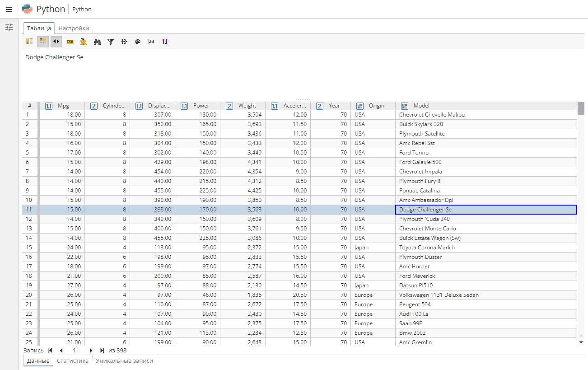Click the Excel export icon

pyautogui.click(x=84, y=42)
